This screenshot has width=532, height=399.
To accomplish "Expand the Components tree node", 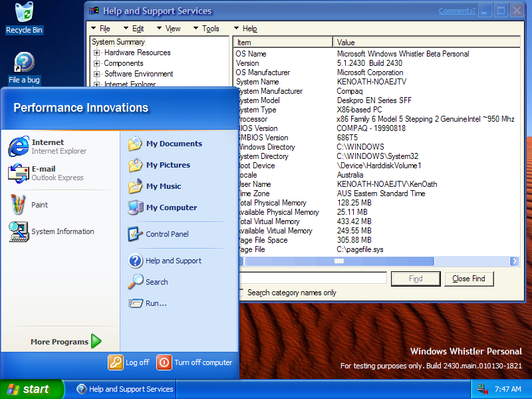I will tap(97, 64).
